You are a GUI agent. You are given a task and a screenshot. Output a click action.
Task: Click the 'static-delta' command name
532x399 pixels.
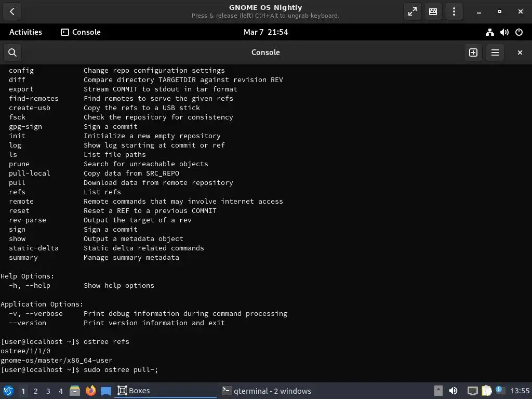point(34,248)
